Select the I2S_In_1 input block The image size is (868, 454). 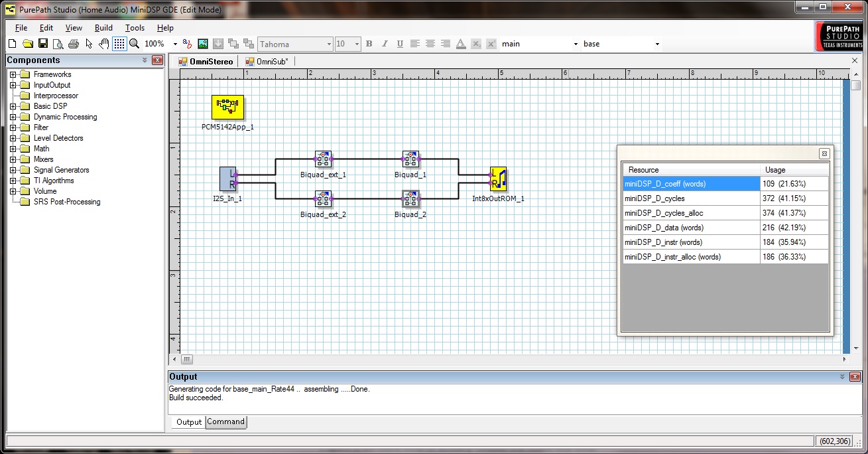pos(227,179)
